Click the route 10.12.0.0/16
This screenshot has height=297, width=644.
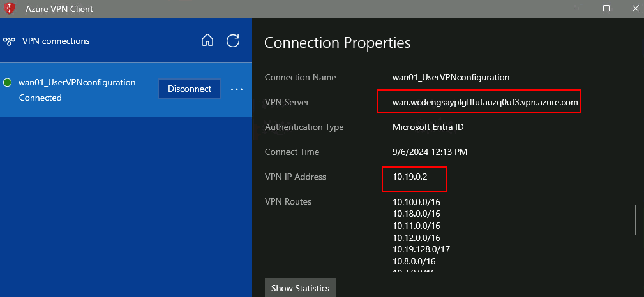click(x=417, y=238)
